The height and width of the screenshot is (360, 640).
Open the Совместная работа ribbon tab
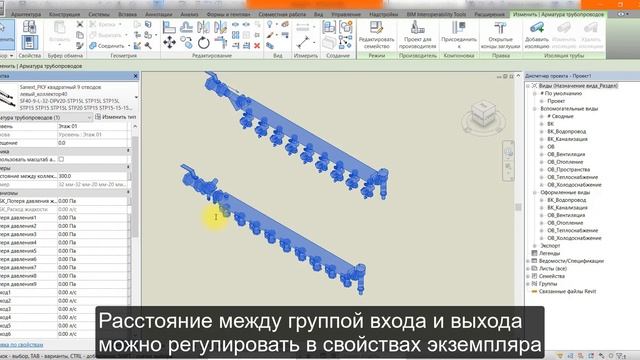click(x=282, y=14)
